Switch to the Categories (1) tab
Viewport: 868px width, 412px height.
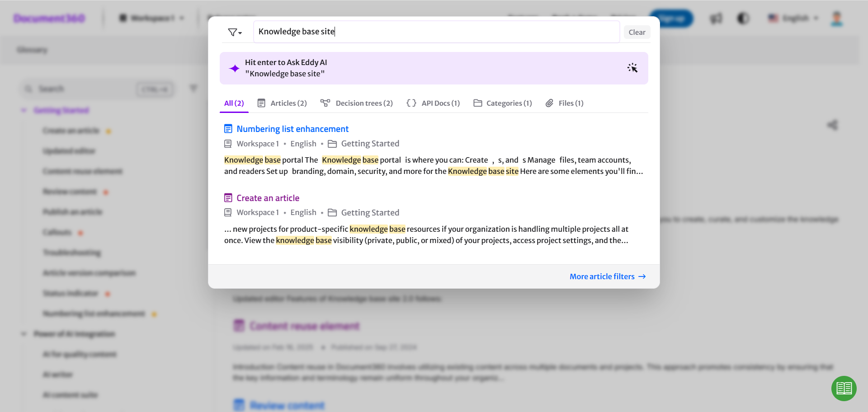click(503, 103)
